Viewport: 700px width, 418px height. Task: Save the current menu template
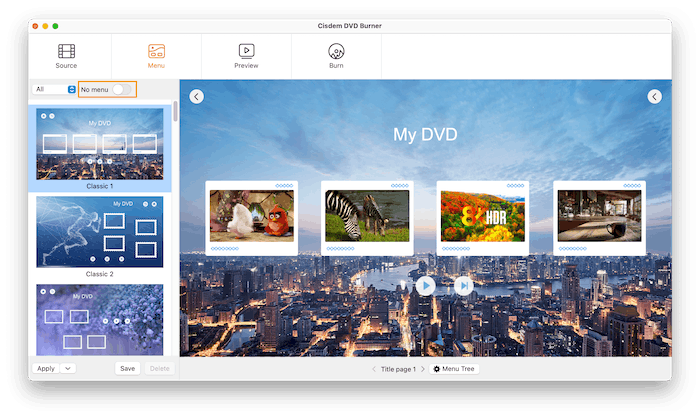click(127, 368)
